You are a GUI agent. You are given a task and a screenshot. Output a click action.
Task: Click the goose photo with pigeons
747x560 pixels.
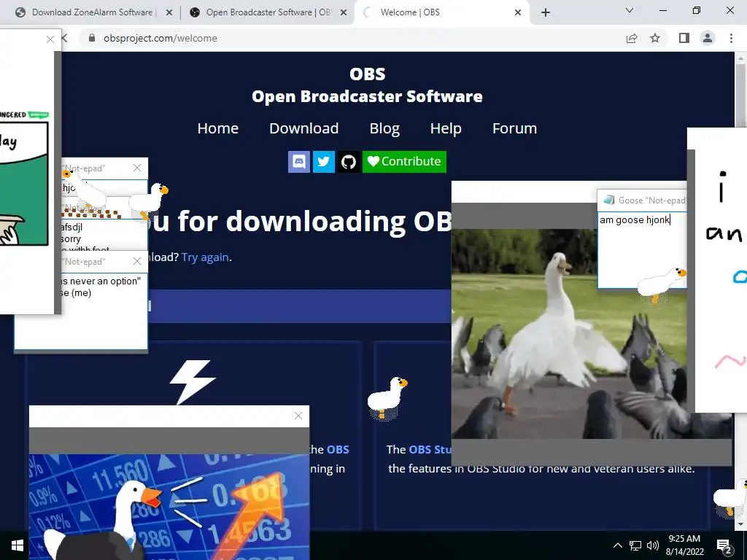569,333
